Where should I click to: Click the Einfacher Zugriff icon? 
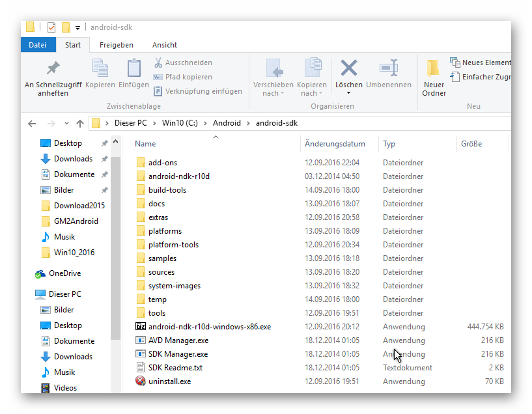click(x=455, y=77)
